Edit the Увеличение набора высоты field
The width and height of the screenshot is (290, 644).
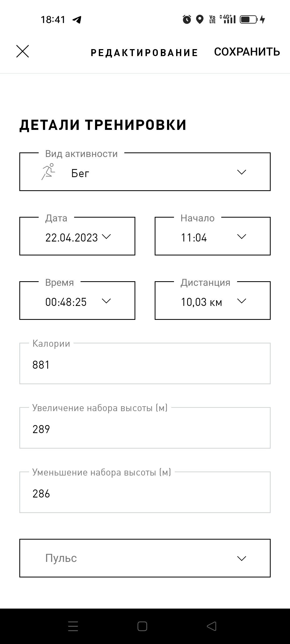point(145,428)
